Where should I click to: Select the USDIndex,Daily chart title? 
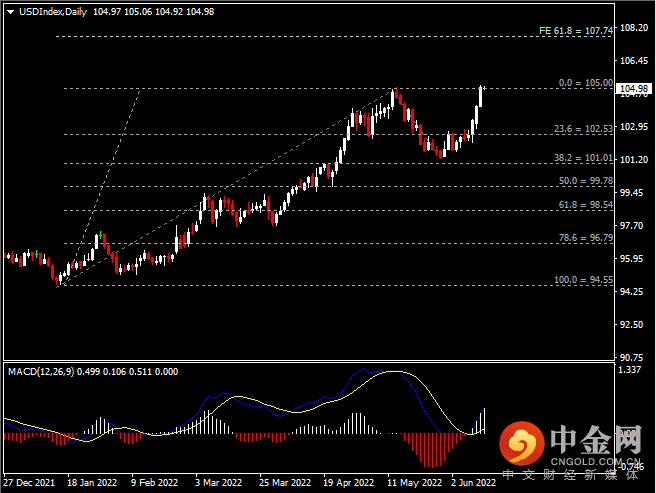point(53,12)
